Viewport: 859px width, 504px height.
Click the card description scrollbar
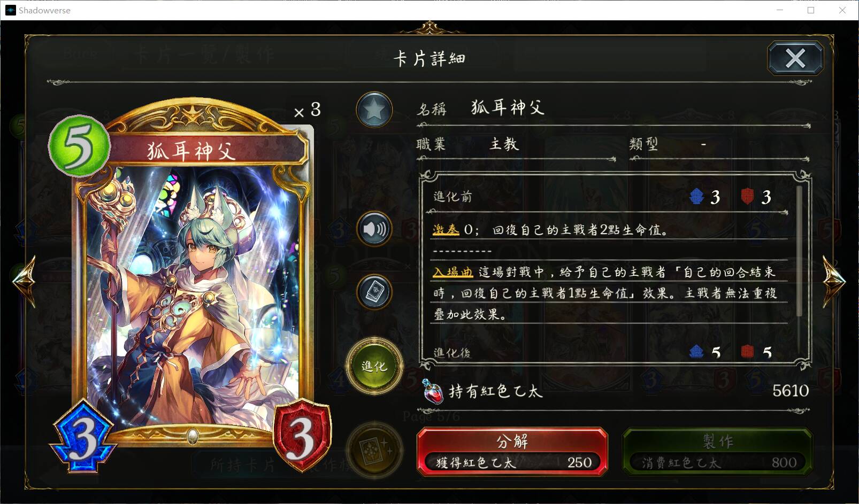pos(799,251)
